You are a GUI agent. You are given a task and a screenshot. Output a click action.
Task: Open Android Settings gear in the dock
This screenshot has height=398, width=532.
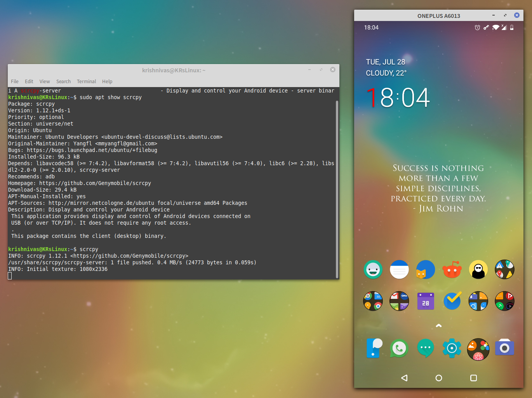click(452, 348)
